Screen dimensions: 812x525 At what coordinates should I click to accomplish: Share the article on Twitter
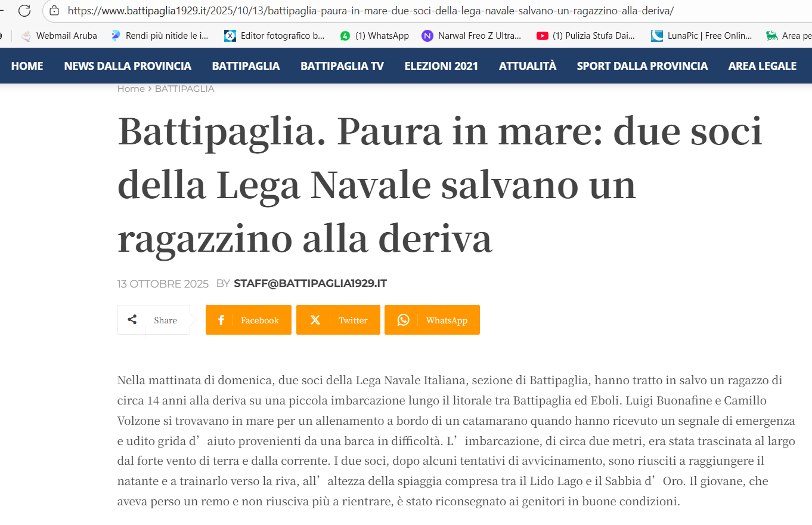(x=338, y=320)
